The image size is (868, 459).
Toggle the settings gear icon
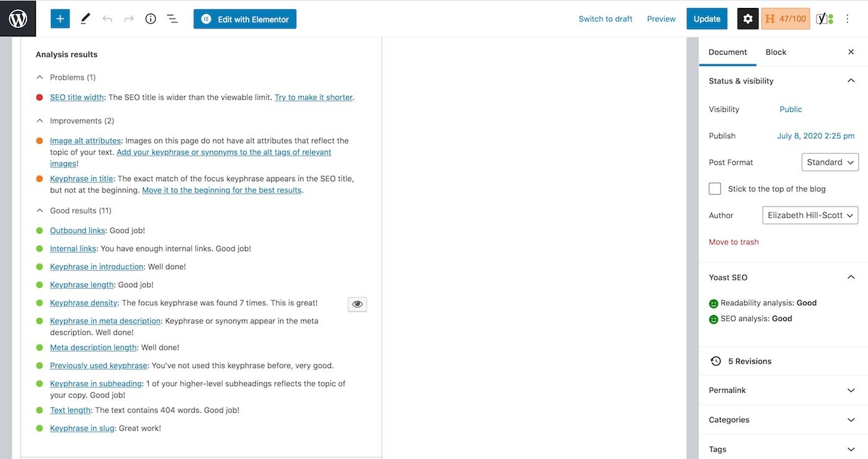(x=748, y=19)
